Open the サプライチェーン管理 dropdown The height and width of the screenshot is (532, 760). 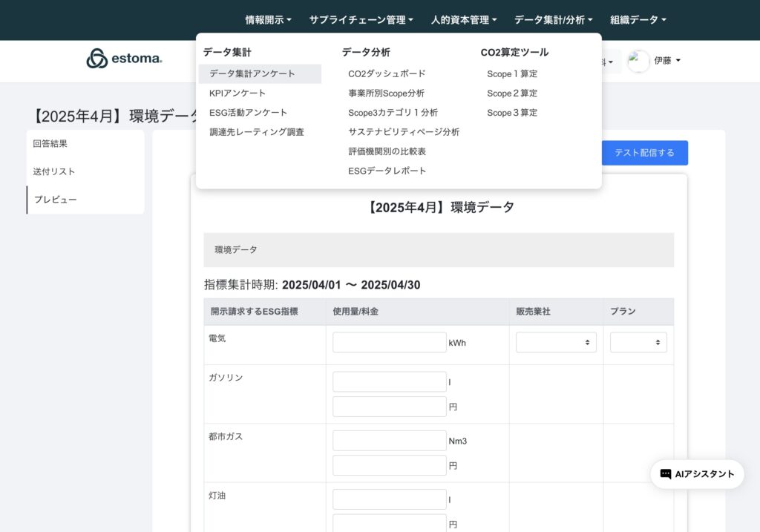point(361,20)
